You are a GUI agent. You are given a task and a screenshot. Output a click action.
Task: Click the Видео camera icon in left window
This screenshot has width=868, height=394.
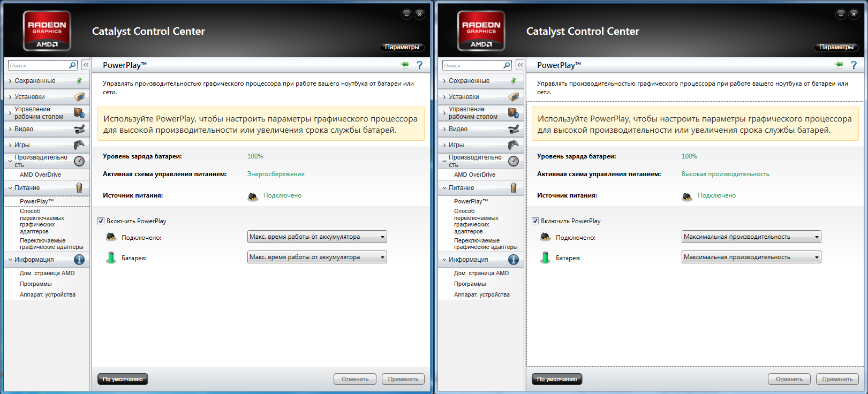tap(79, 129)
